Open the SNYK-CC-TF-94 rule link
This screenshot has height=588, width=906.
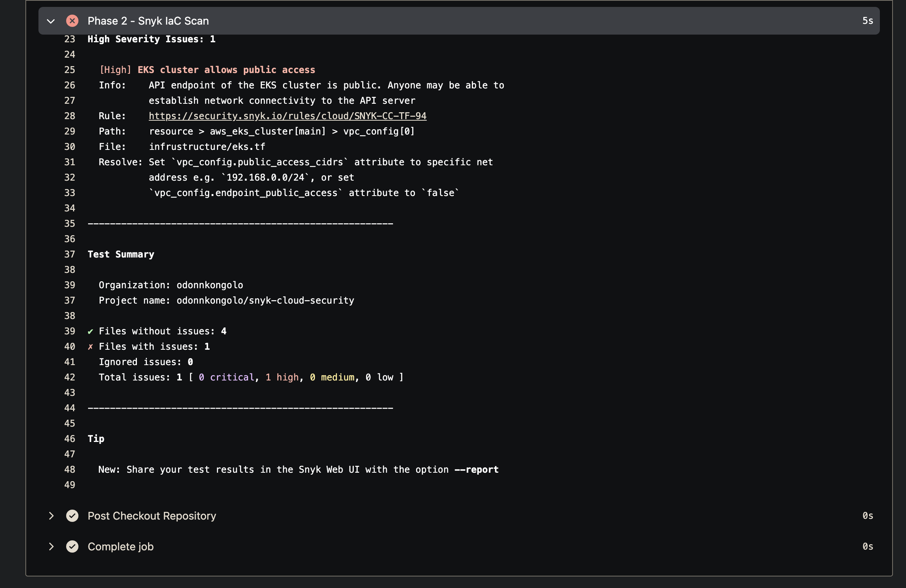[288, 116]
